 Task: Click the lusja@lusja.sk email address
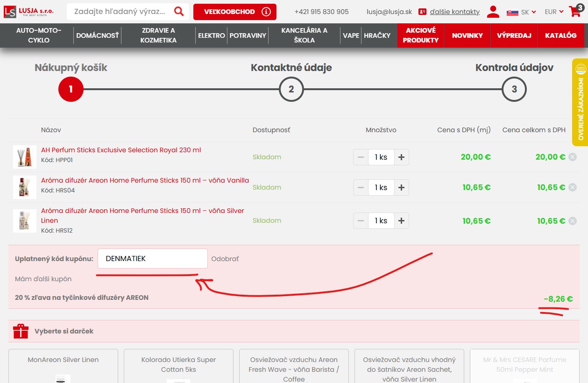pos(390,12)
